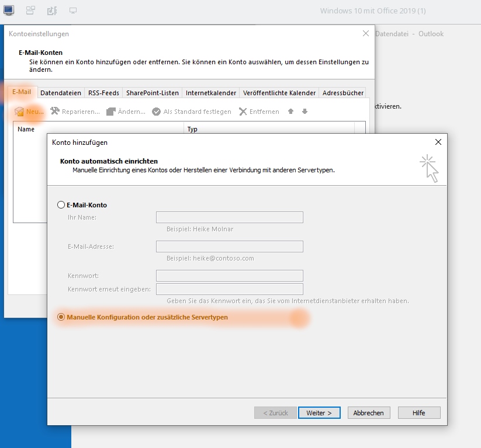481x448 pixels.
Task: Click the Als Standard festlegen checkmark icon
Action: 156,112
